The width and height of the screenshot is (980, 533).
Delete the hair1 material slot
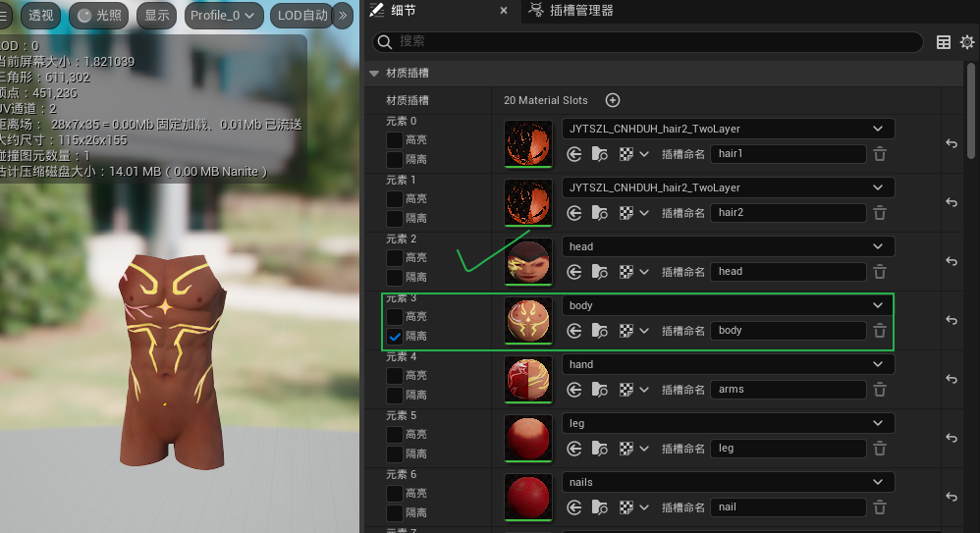880,154
